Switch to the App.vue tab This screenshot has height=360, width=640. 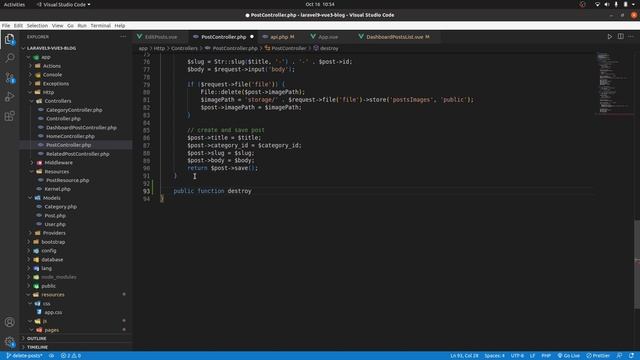pyautogui.click(x=328, y=37)
